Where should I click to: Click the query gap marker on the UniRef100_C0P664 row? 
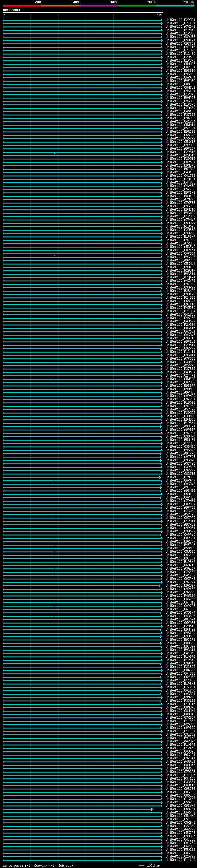click(55, 255)
